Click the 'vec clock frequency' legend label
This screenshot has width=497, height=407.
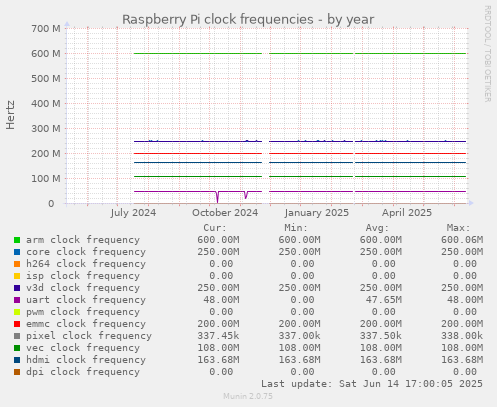pyautogui.click(x=83, y=348)
